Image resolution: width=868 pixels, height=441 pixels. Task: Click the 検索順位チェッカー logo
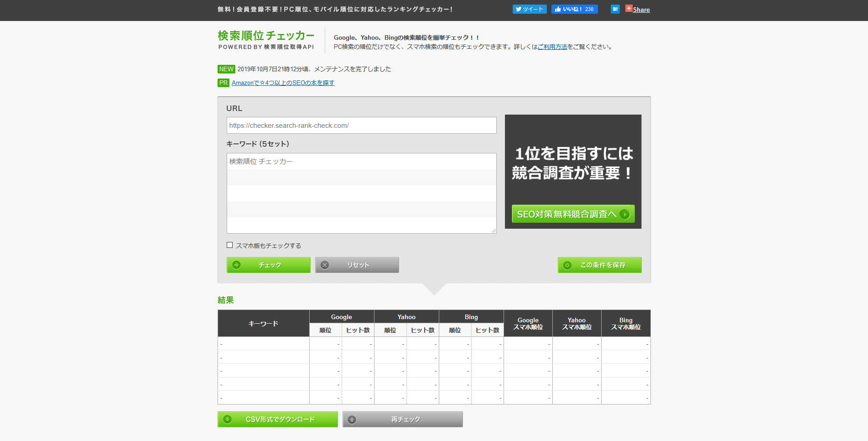pos(266,40)
